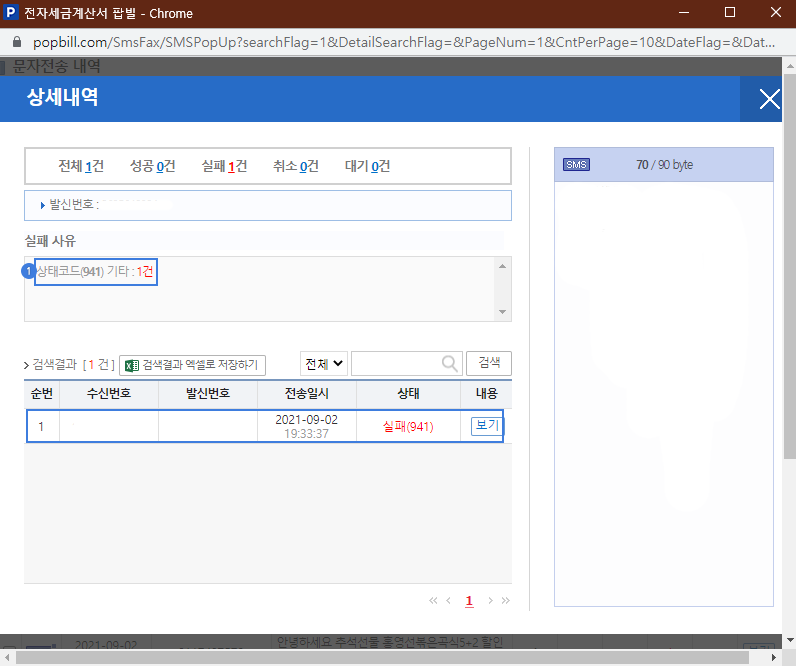Expand the 발신번호 disclosure triangle

[x=43, y=205]
